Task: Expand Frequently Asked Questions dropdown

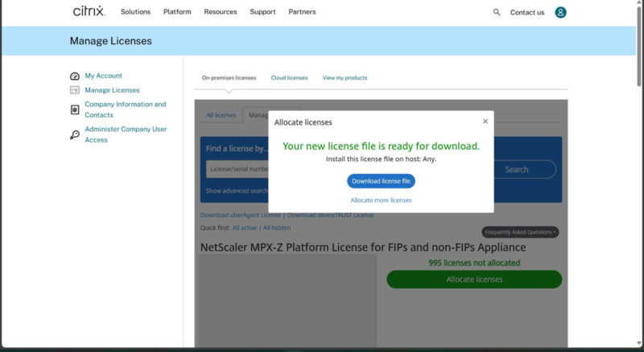Action: [520, 232]
